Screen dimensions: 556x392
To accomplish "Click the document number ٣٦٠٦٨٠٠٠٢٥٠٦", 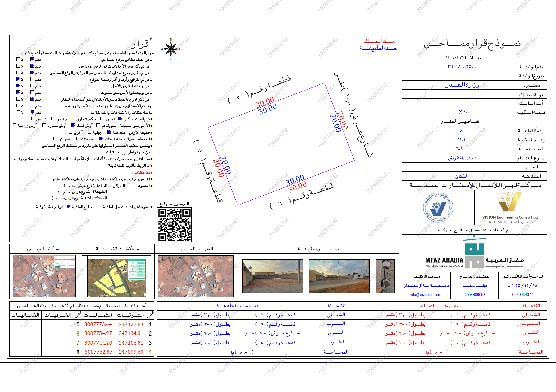I will click(462, 67).
